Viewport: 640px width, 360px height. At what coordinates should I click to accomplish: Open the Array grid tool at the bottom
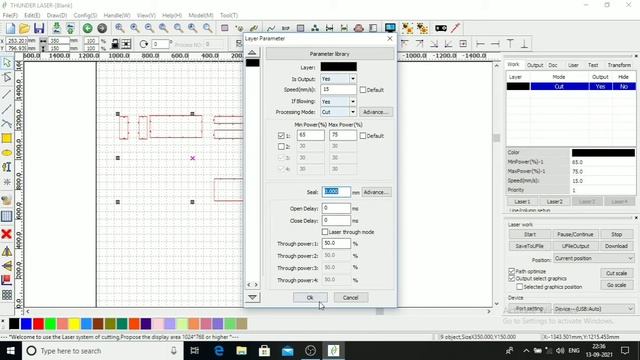pyautogui.click(x=7, y=295)
